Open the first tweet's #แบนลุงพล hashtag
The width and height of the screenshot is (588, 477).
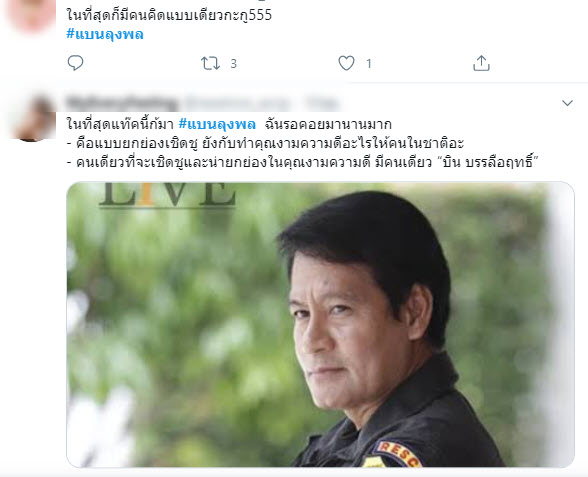[105, 34]
